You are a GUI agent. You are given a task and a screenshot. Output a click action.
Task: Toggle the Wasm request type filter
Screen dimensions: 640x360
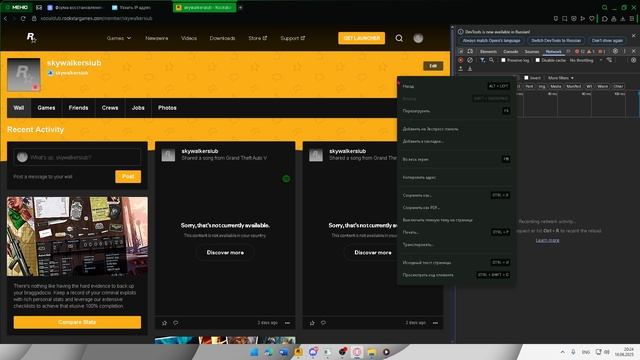(602, 86)
